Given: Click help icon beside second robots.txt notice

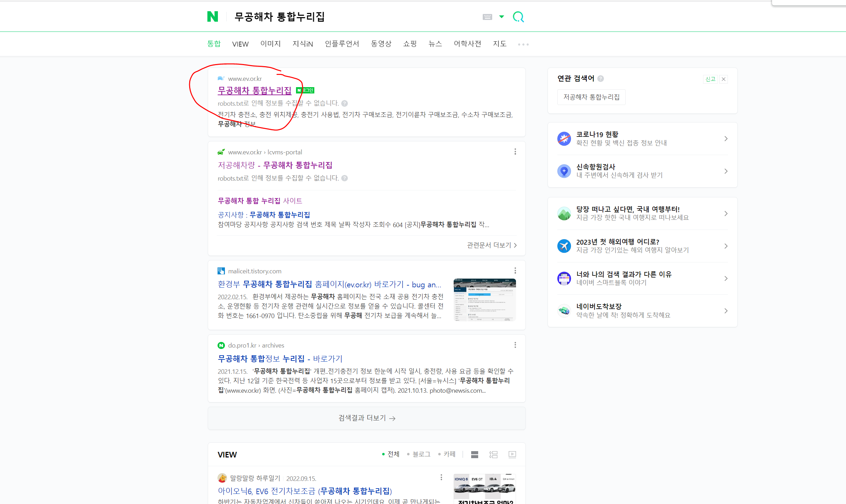Looking at the screenshot, I should click(x=345, y=178).
